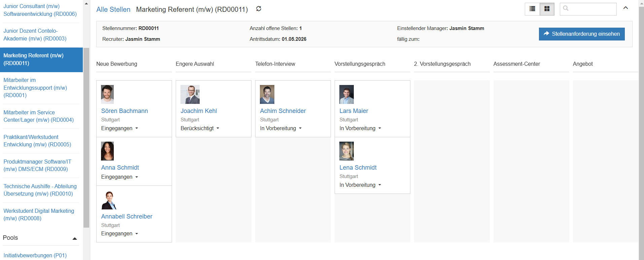
Task: Open Berücksichtigt status dropdown for Joachim Kehl
Action: point(200,128)
